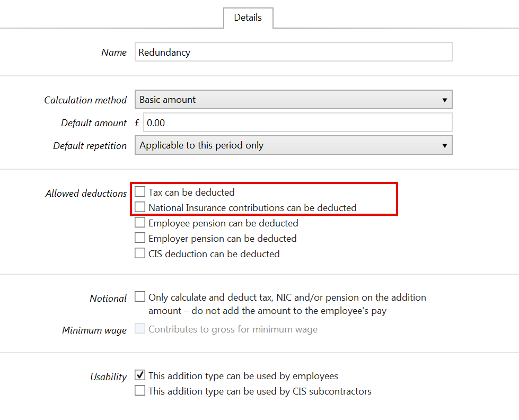Enable addition type for CIS subcontractors
This screenshot has width=519, height=420.
[x=140, y=391]
